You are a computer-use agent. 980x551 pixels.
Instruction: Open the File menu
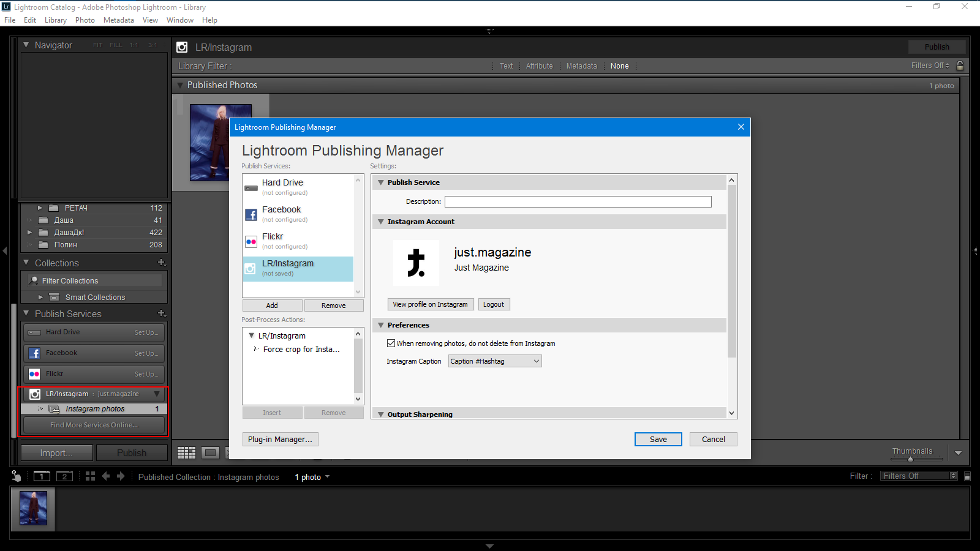10,20
